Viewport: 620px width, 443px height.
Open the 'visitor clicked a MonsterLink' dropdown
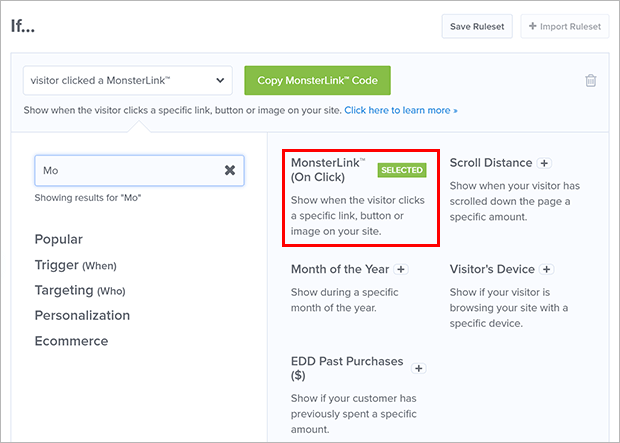click(128, 80)
